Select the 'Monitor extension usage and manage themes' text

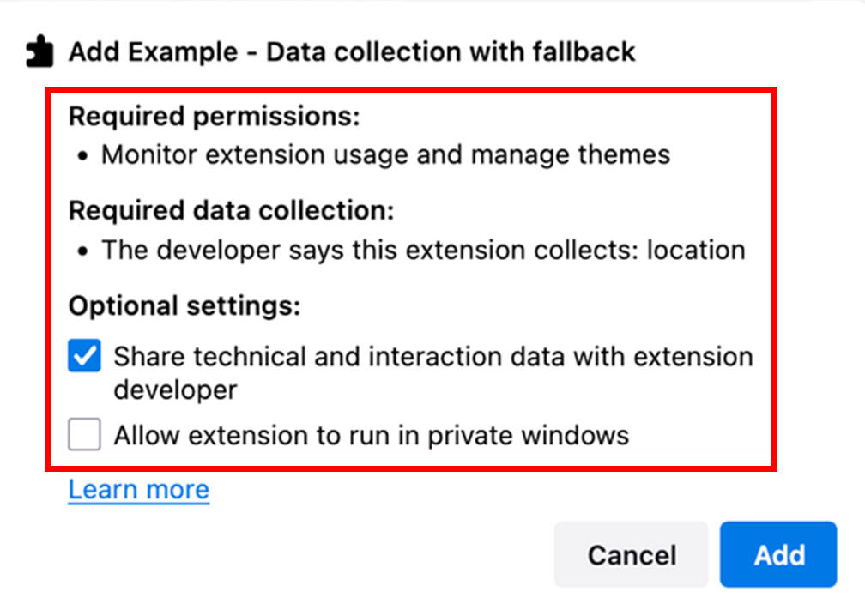pyautogui.click(x=385, y=155)
